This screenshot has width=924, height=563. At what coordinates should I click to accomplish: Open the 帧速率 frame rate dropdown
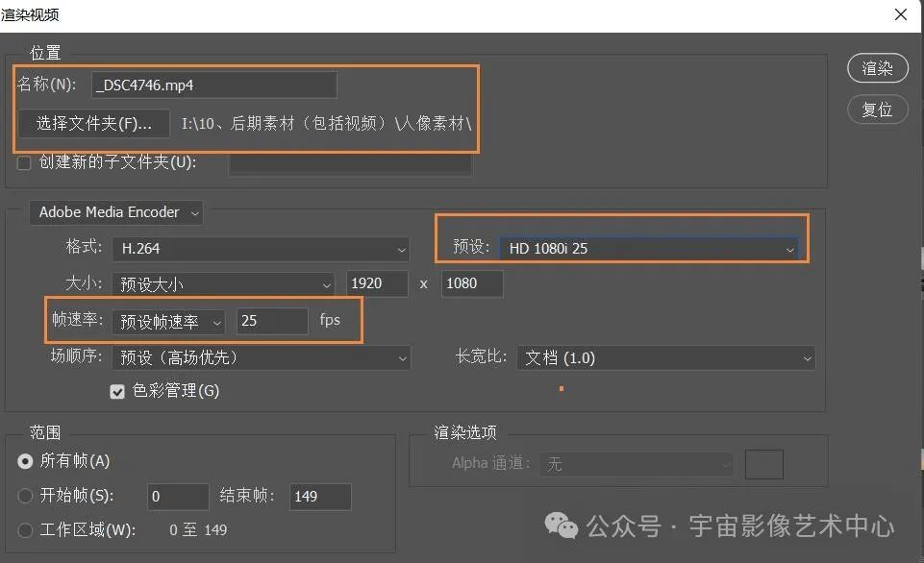point(168,321)
